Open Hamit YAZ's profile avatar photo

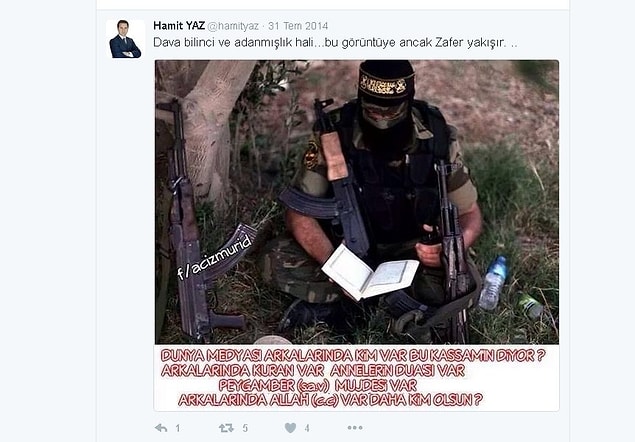[x=125, y=39]
